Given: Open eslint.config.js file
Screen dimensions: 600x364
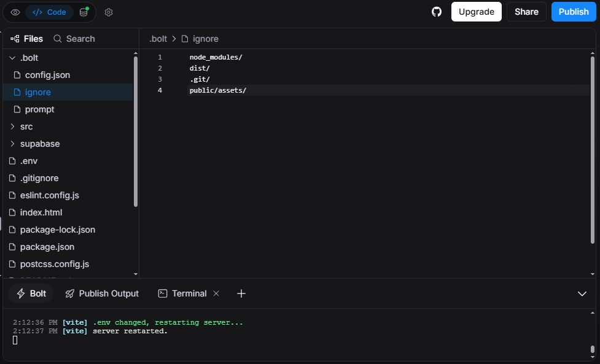Looking at the screenshot, I should (x=68, y=195).
